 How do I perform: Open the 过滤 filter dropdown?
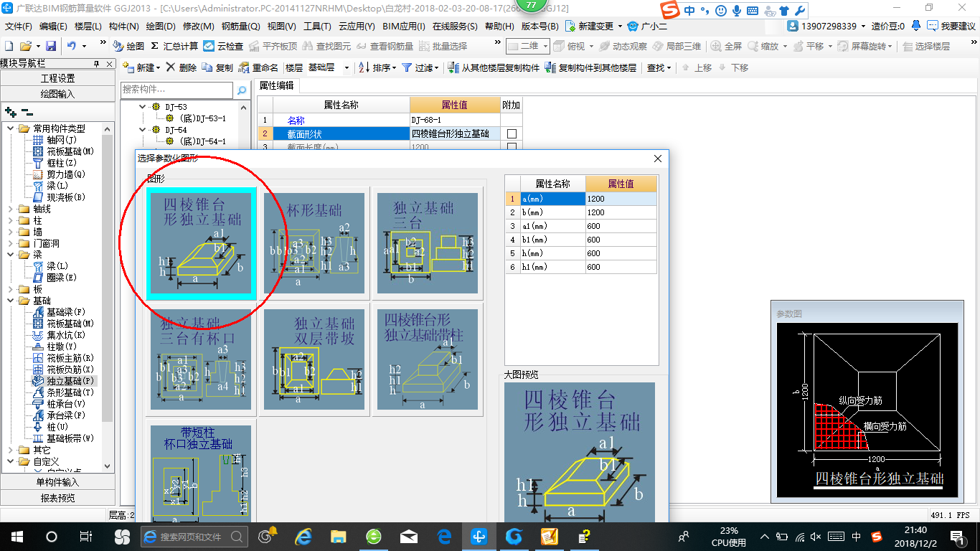[x=420, y=67]
